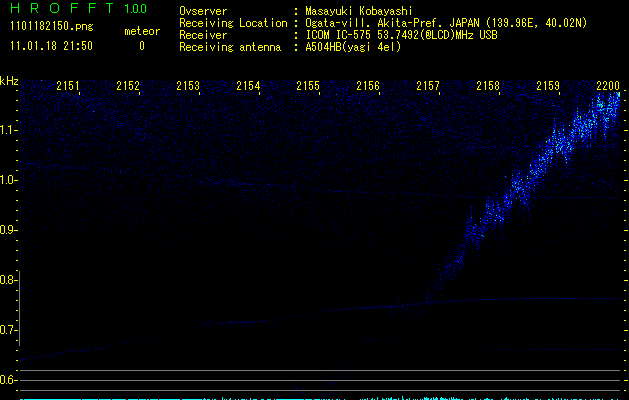
Task: Click time marker 2153
Action: pos(188,86)
